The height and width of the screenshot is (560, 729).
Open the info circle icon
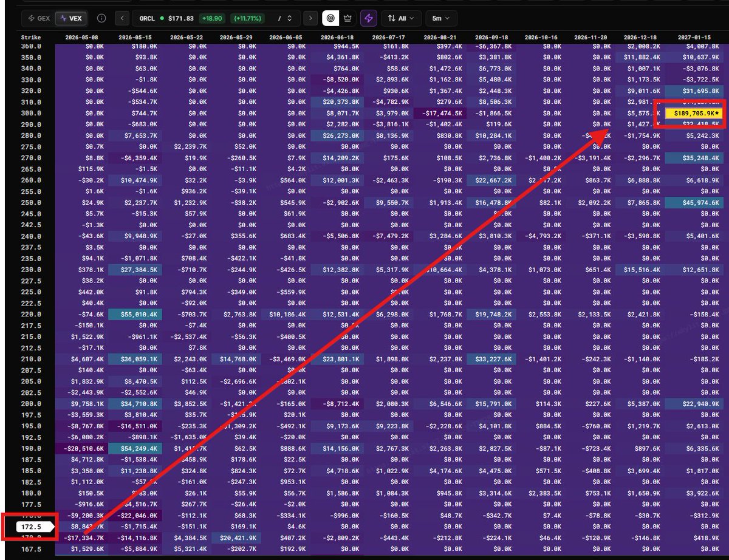(x=101, y=18)
